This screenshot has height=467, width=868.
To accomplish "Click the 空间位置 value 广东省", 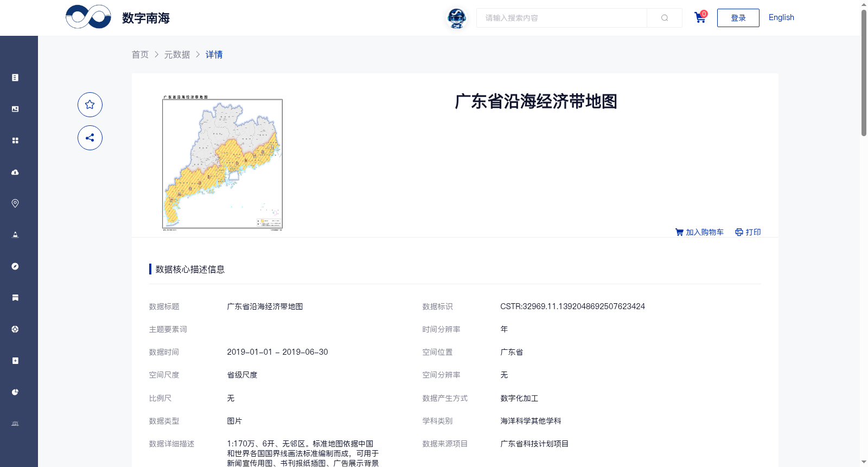I will coord(512,352).
